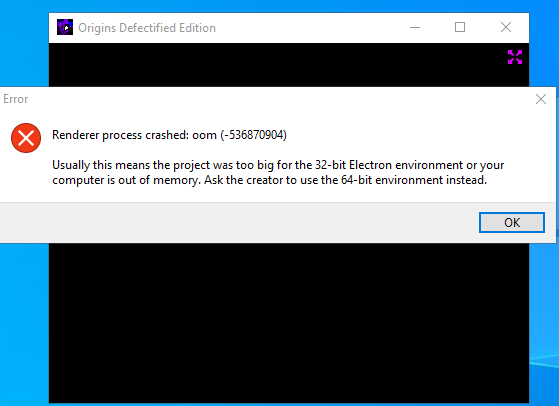This screenshot has width=559, height=406.
Task: Close the Origins Defectified Edition window
Action: 506,27
